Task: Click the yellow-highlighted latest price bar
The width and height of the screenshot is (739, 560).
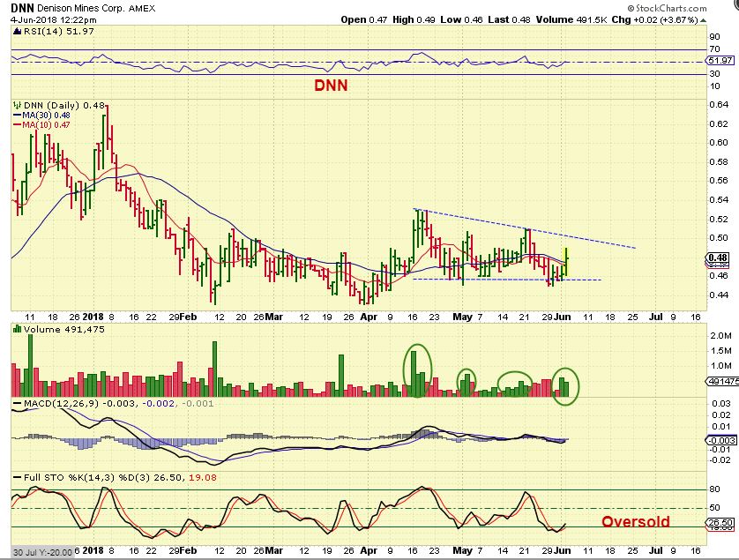Action: click(566, 262)
